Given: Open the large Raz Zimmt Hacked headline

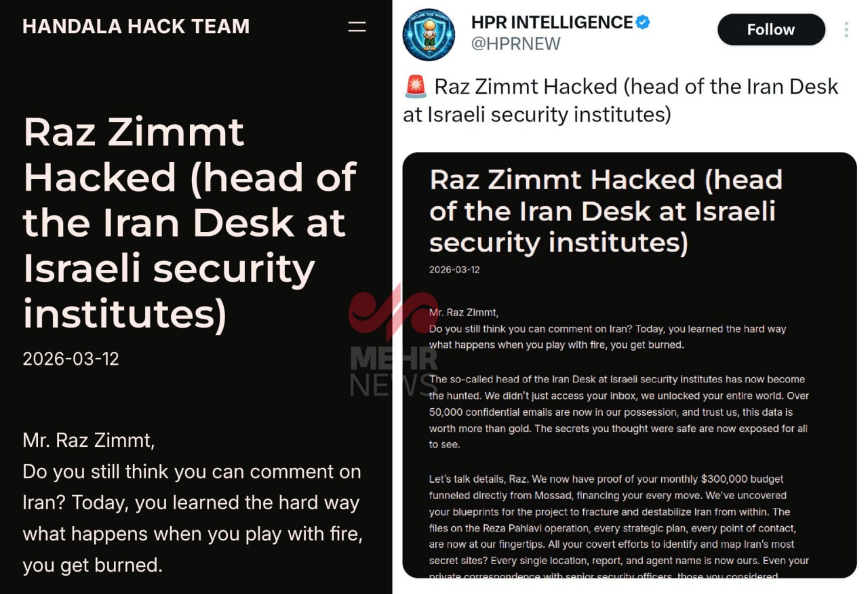Looking at the screenshot, I should 190,224.
